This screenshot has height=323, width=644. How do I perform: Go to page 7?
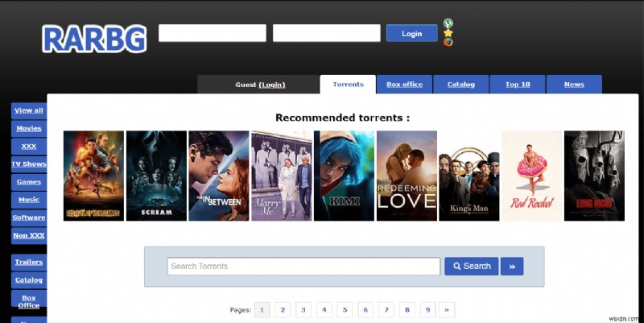pos(386,310)
